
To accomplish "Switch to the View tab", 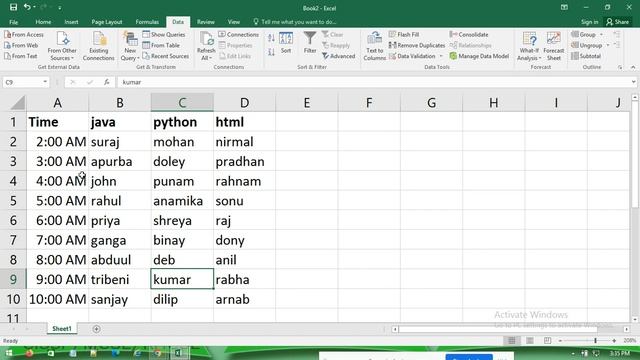I will (234, 22).
